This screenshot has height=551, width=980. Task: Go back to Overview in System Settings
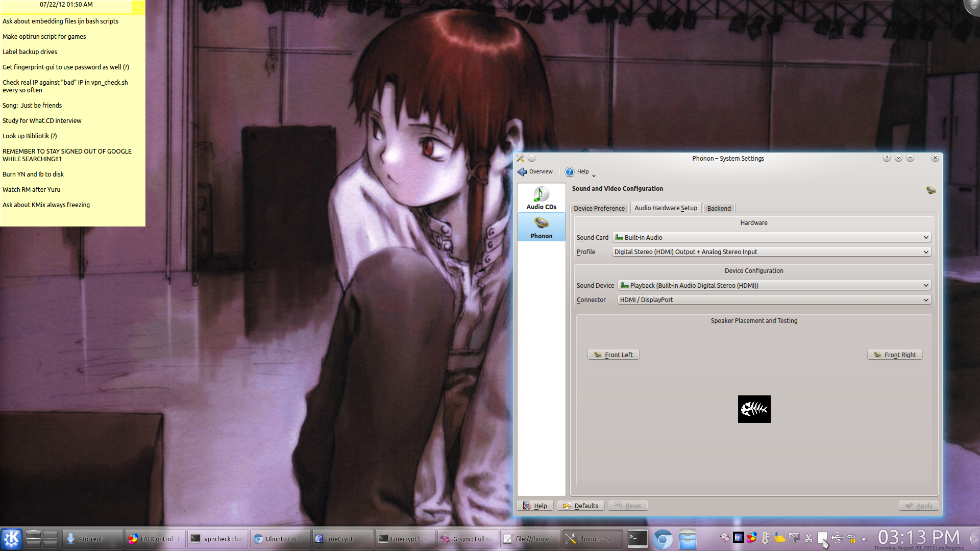click(x=535, y=171)
